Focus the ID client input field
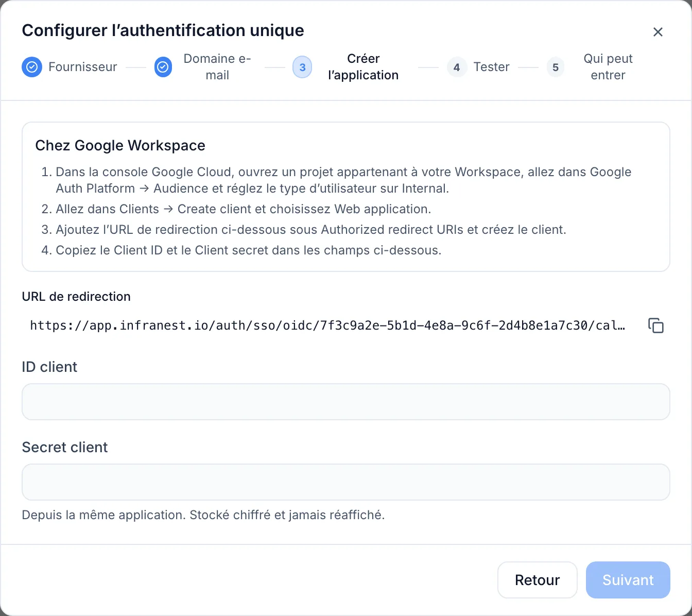The image size is (692, 616). pos(346,402)
